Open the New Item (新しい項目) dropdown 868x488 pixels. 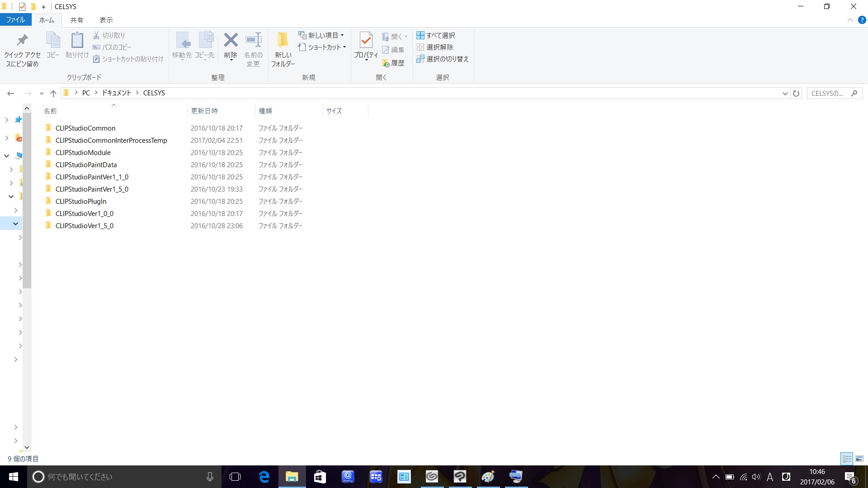point(321,35)
